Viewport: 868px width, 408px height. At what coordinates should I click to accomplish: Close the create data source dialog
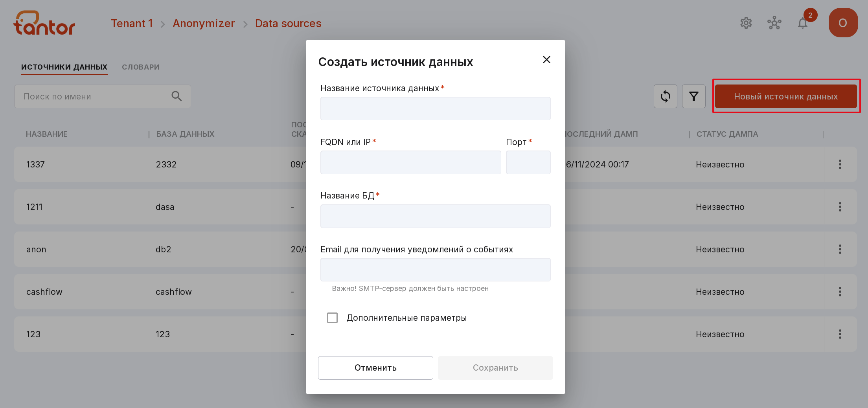[x=546, y=60]
